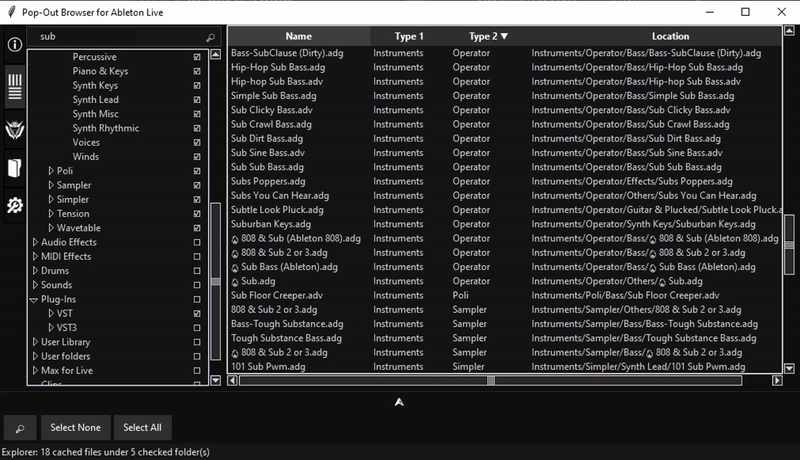Tree scroll down arrow

coord(216,380)
